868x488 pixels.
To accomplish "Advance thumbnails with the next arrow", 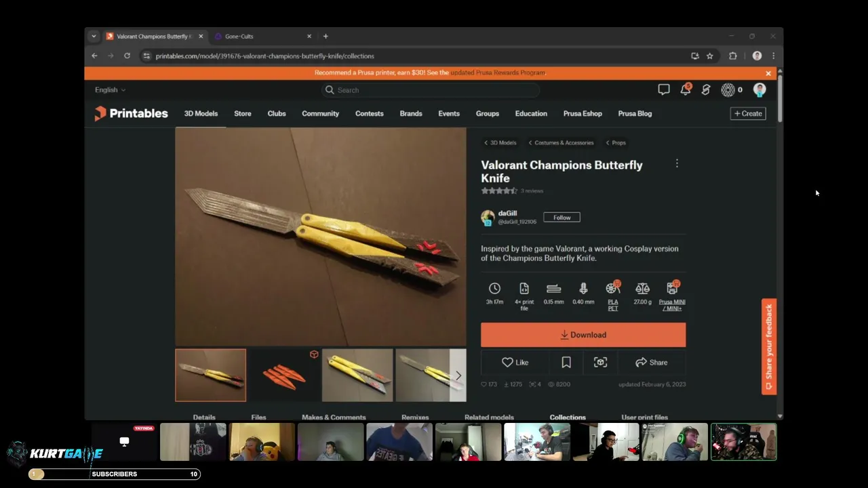I will point(458,375).
